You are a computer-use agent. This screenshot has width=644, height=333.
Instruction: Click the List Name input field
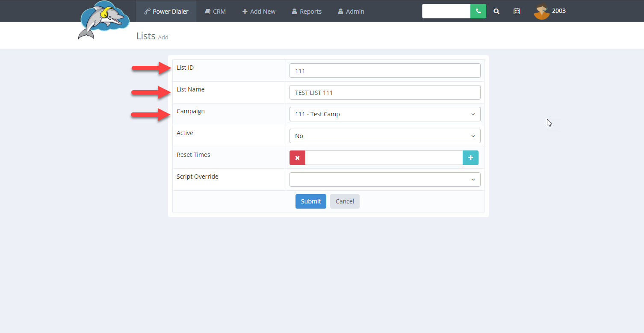(x=385, y=92)
